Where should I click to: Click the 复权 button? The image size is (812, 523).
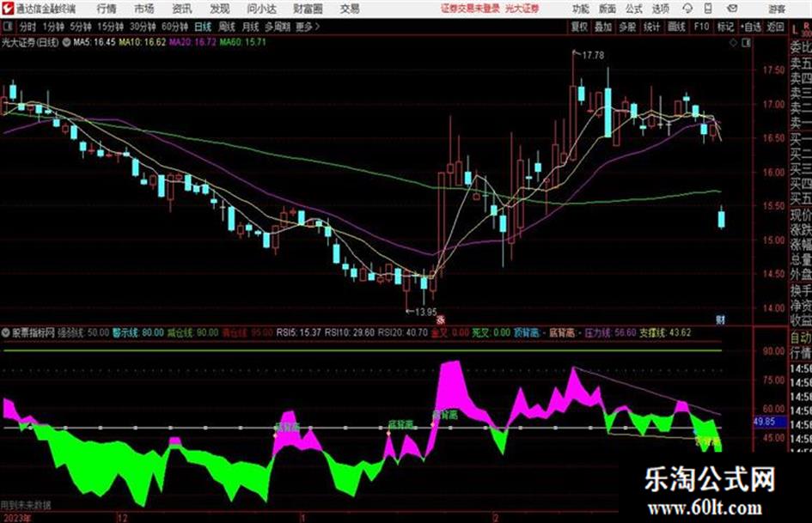pyautogui.click(x=579, y=27)
